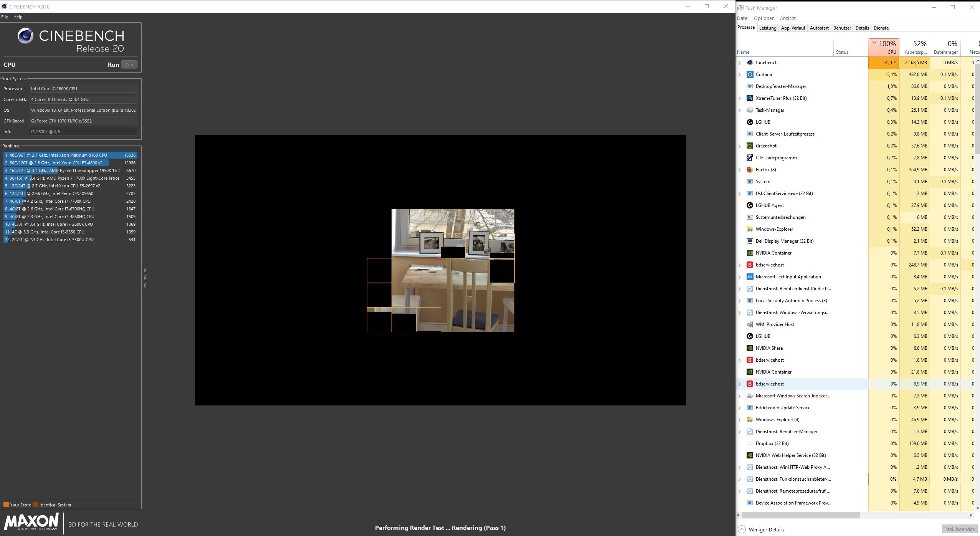Click the Dell Display Manager icon
The width and height of the screenshot is (980, 536).
(x=750, y=241)
